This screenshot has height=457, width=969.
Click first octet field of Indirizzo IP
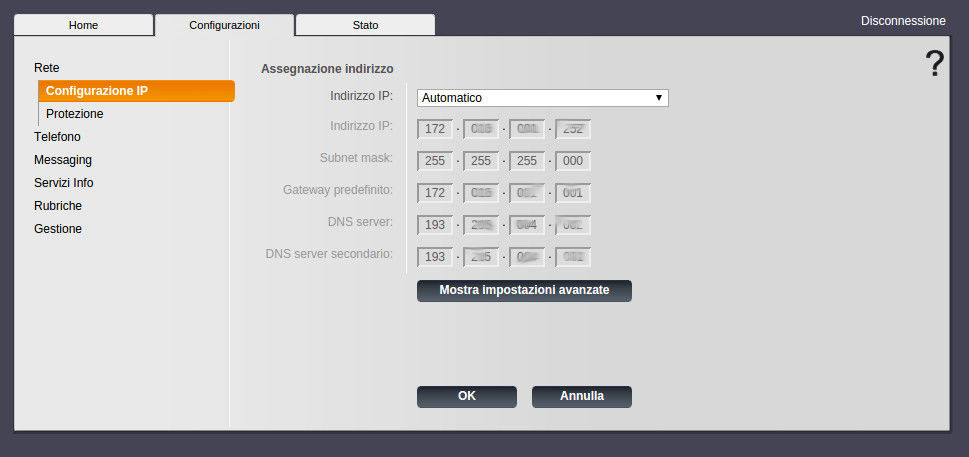(435, 129)
